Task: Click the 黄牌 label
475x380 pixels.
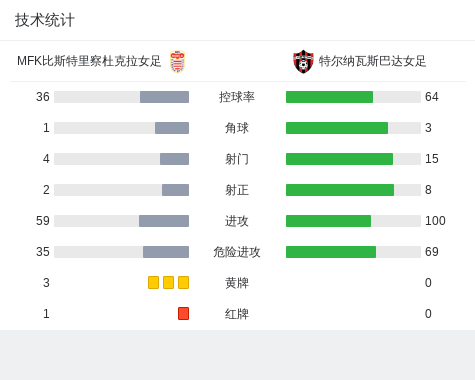Action: [x=237, y=283]
